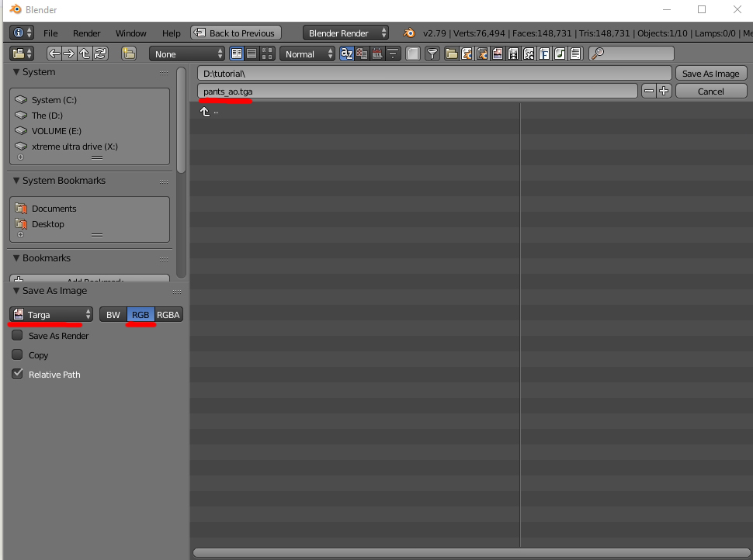Click the filter funnel icon
This screenshot has height=560, width=753.
coord(432,53)
